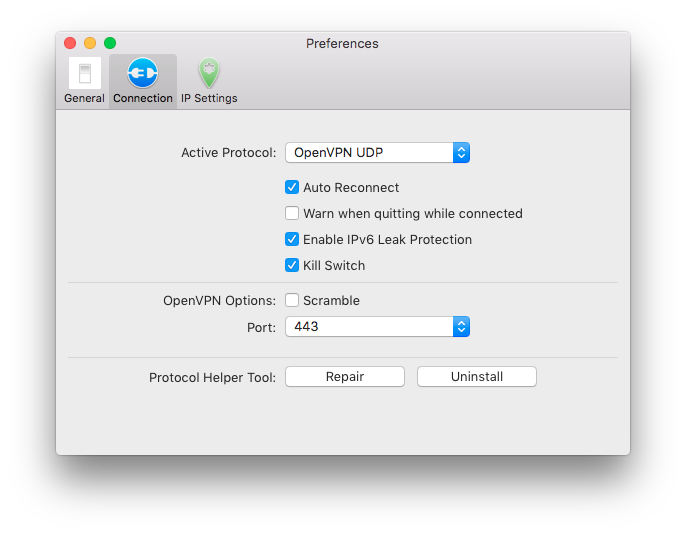This screenshot has height=535, width=686.
Task: Click the Preferences window title bar
Action: tap(342, 43)
